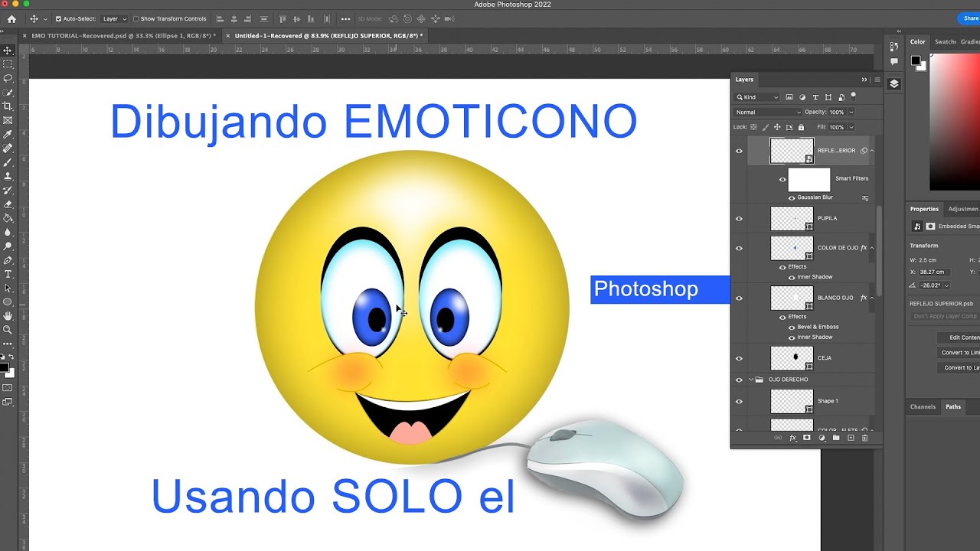This screenshot has height=551, width=980.
Task: Hide the OJO DERECHO group
Action: (x=739, y=380)
